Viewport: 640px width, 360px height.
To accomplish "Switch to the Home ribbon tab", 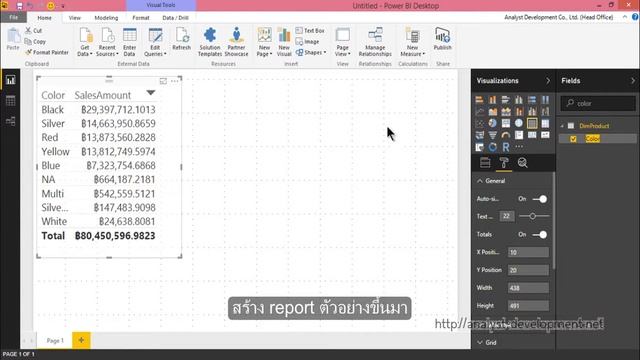I will click(x=44, y=18).
